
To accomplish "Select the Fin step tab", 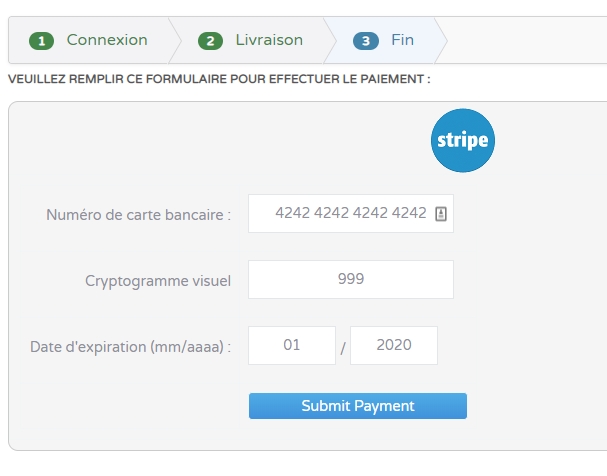I will pyautogui.click(x=402, y=41).
